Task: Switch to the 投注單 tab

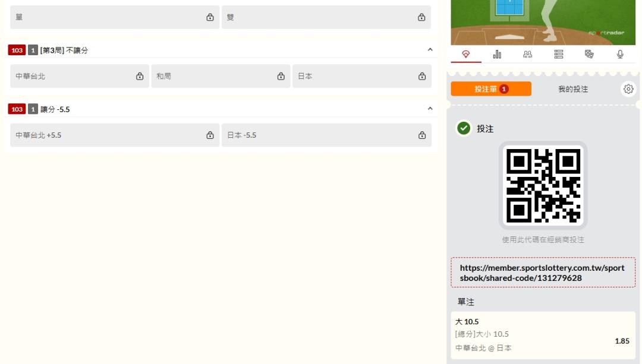Action: click(x=491, y=88)
